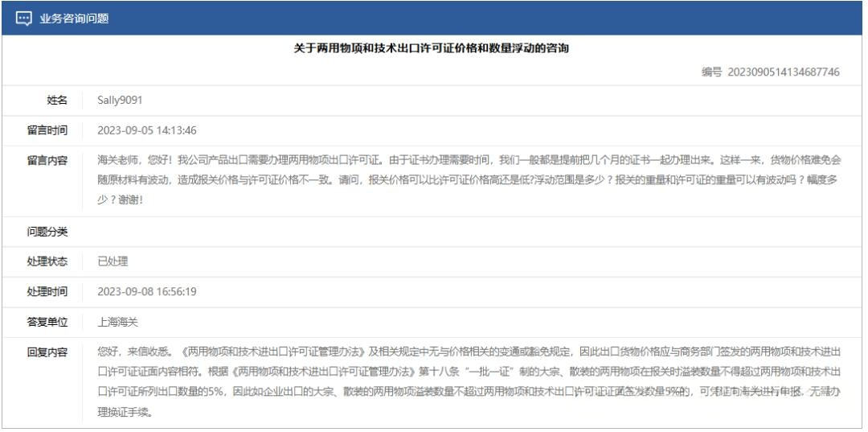Click the 处理时间 label
This screenshot has width=868, height=432.
click(47, 291)
